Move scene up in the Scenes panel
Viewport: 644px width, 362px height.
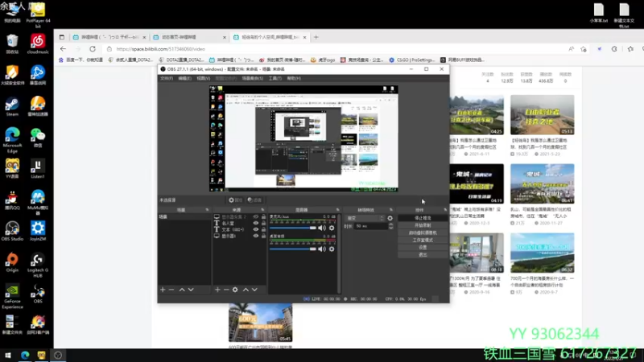(182, 290)
